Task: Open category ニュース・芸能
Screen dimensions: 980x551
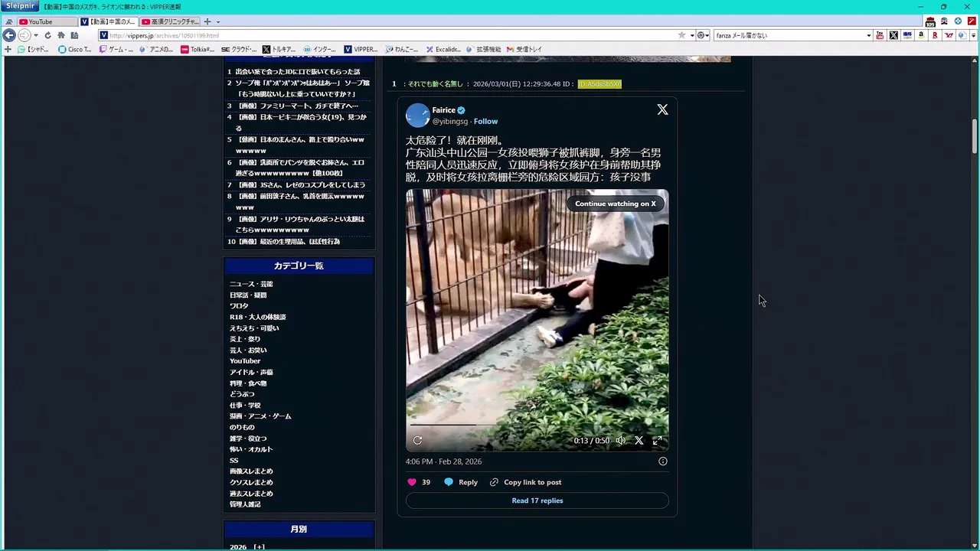Action: pyautogui.click(x=251, y=284)
